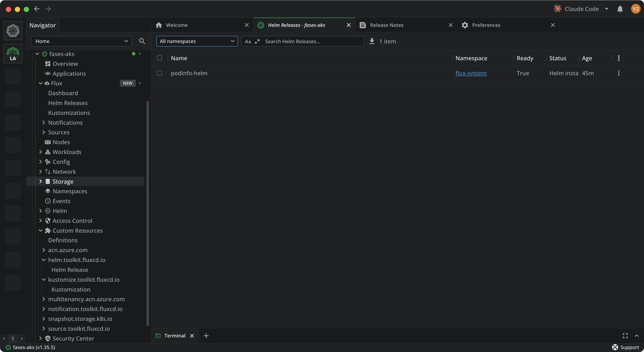
Task: Go back with the back arrow
Action: (x=37, y=9)
